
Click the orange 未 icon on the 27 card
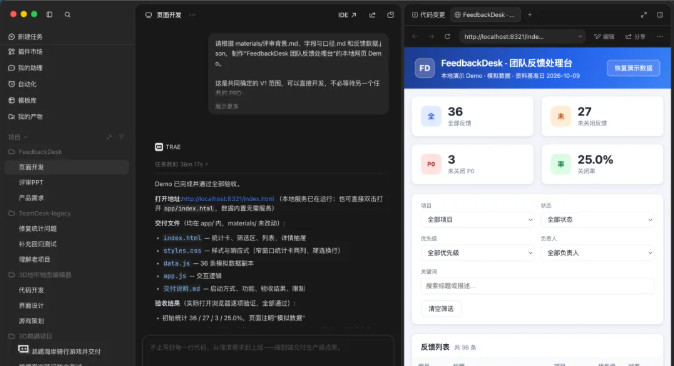click(561, 116)
